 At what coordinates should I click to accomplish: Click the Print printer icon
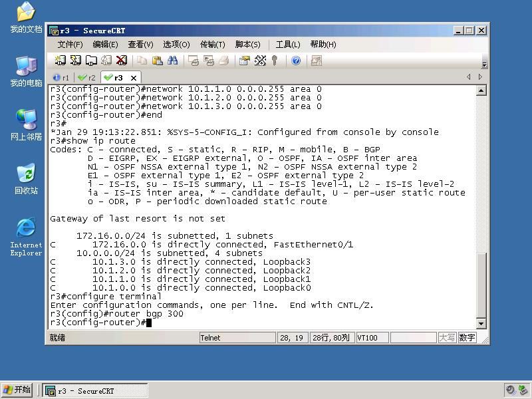point(224,61)
